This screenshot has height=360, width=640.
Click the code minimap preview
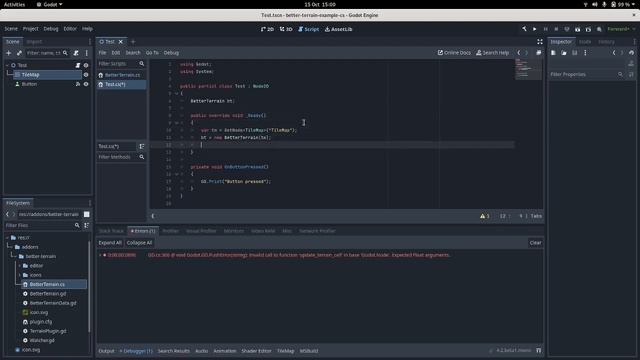pyautogui.click(x=529, y=69)
